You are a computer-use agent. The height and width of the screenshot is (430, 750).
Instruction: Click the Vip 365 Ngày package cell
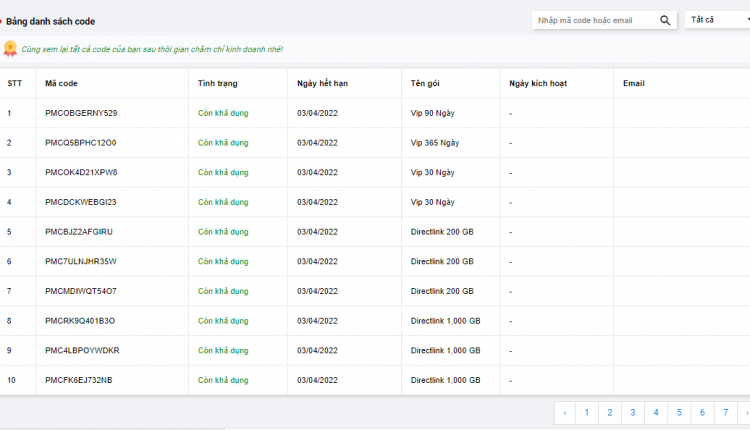coord(435,143)
